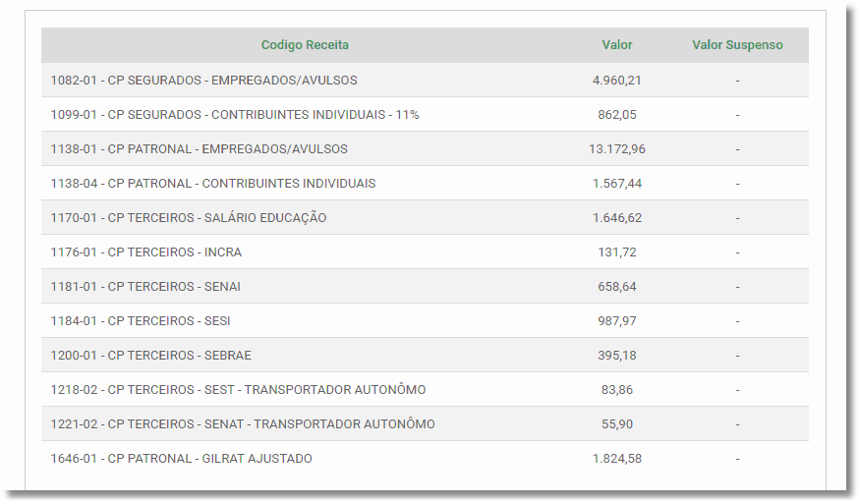Click the value 13.172,96
The image size is (860, 504).
tap(617, 149)
